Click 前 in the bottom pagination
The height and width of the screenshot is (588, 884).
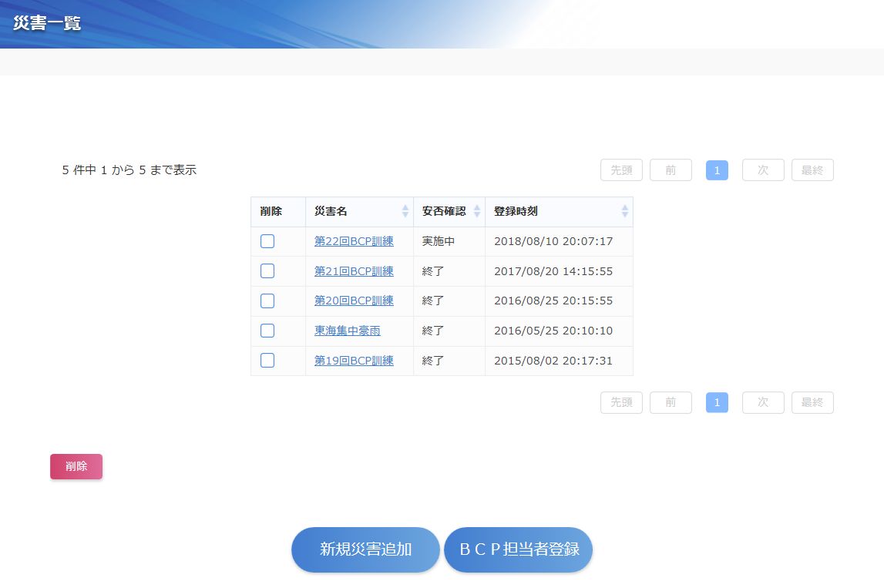click(671, 402)
